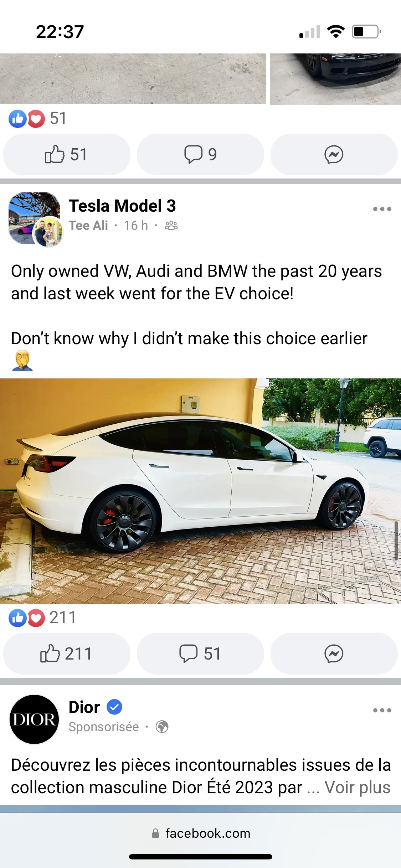The image size is (401, 868).
Task: Expand Dior ad text with Voir plus
Action: [x=358, y=787]
